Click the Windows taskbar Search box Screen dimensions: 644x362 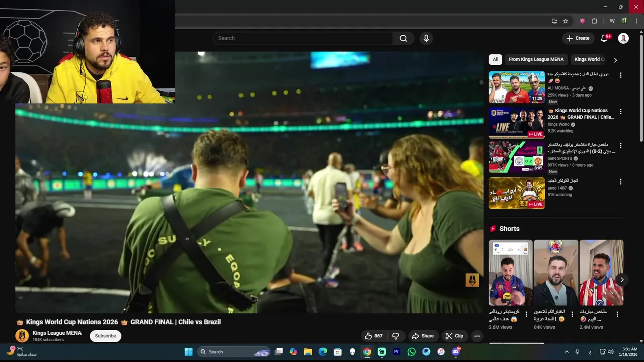tap(233, 352)
